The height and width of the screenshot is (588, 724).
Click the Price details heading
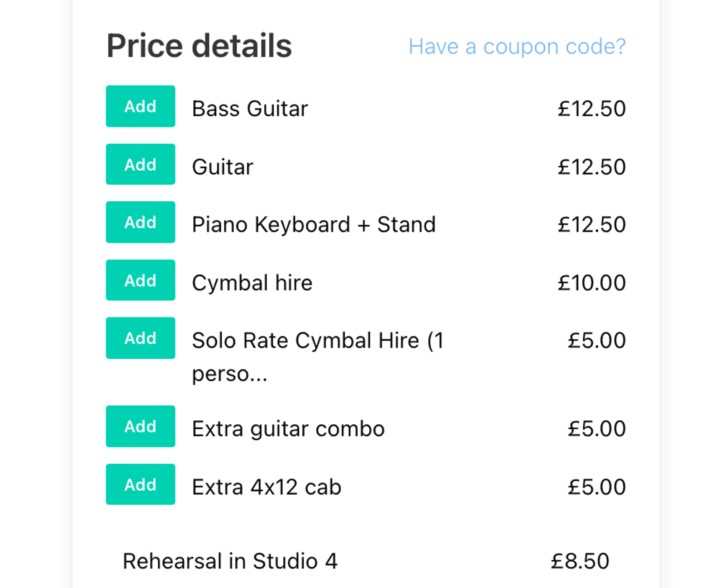coord(199,44)
